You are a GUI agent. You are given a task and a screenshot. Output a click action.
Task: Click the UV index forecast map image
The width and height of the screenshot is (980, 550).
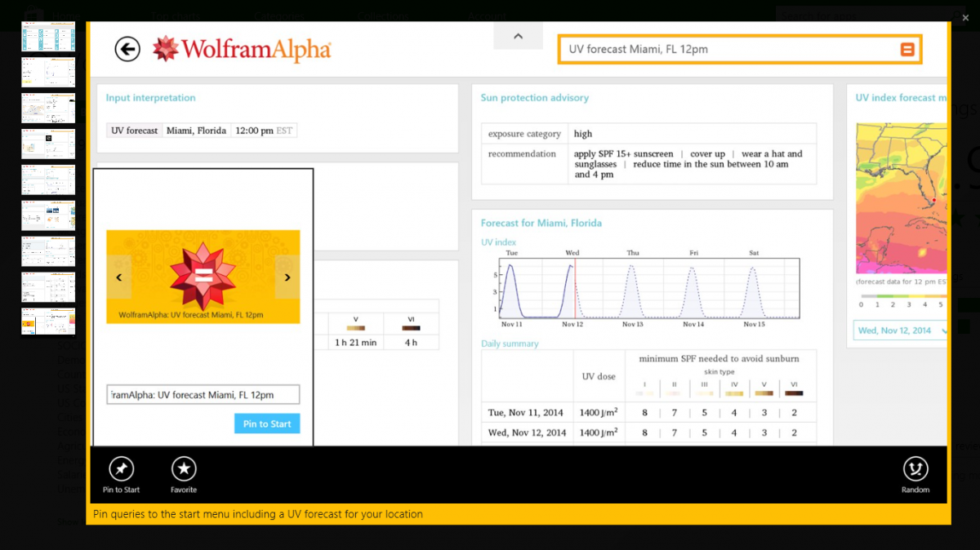901,198
